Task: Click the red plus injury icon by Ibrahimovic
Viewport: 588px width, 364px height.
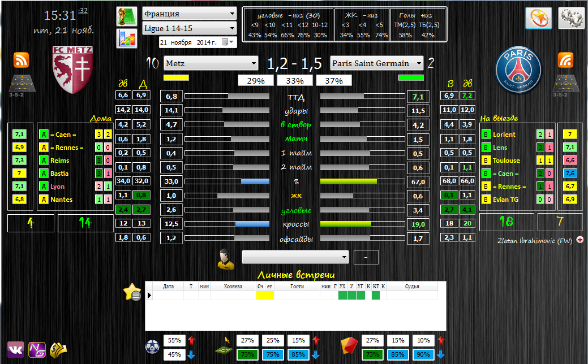Action: tap(580, 240)
